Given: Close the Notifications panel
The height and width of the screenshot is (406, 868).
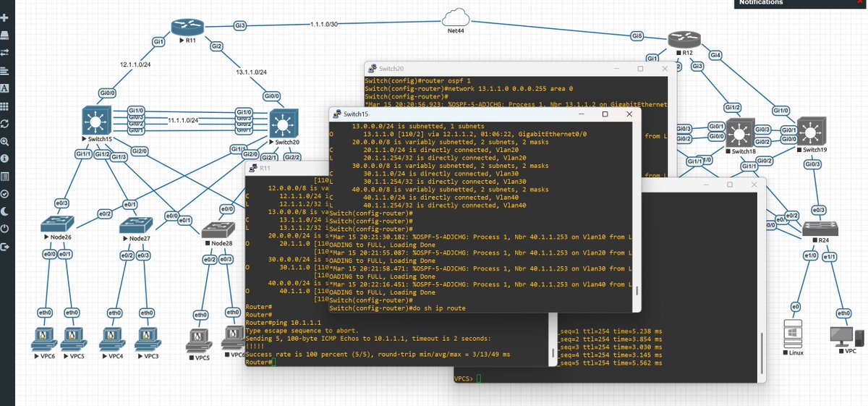Looking at the screenshot, I should pyautogui.click(x=859, y=3).
